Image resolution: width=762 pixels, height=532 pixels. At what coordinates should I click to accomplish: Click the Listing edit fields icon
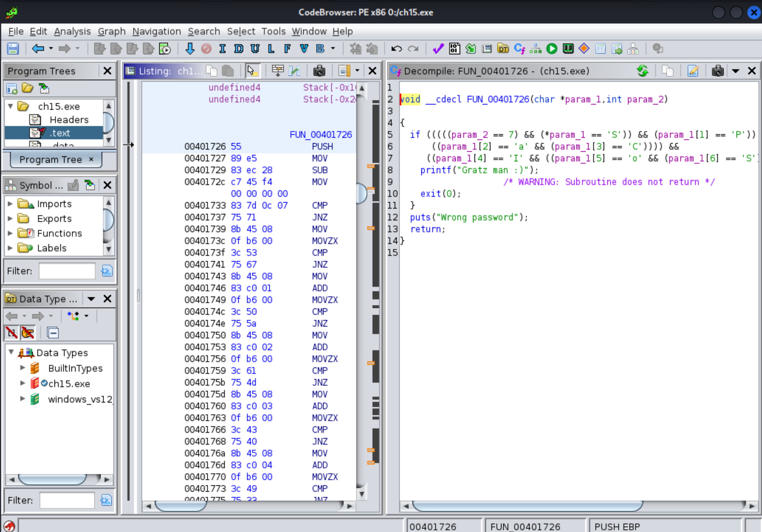point(278,71)
